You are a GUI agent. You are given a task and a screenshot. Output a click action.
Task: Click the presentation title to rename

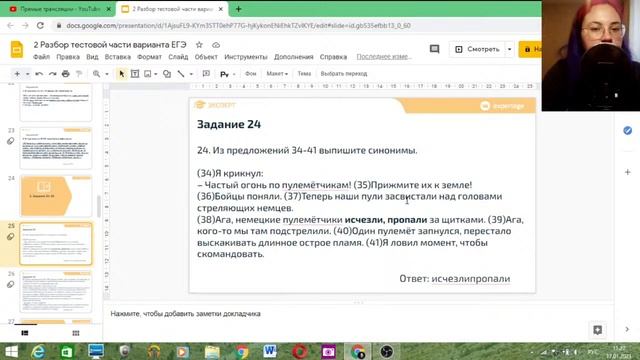(110, 45)
